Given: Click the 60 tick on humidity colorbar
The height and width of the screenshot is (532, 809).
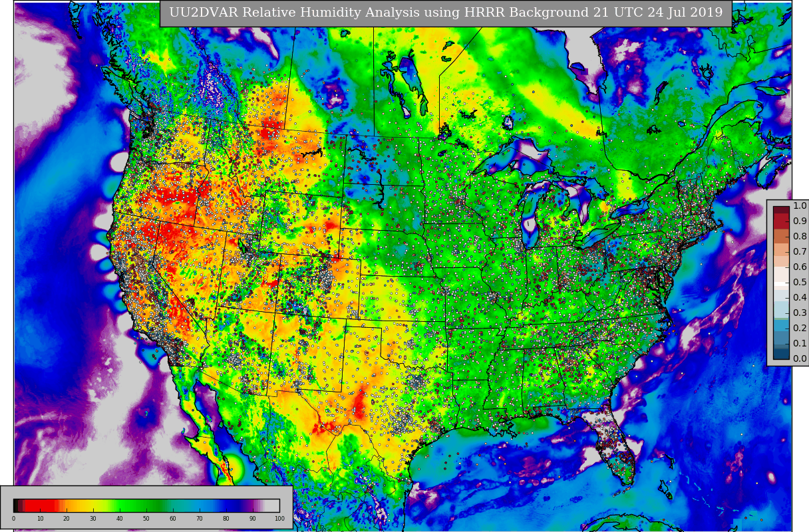Looking at the screenshot, I should click(x=173, y=519).
